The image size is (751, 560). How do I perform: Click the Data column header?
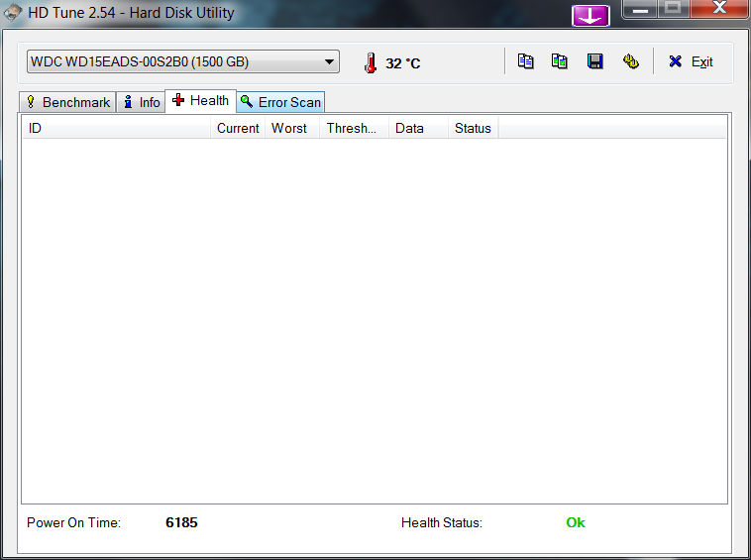click(x=419, y=128)
